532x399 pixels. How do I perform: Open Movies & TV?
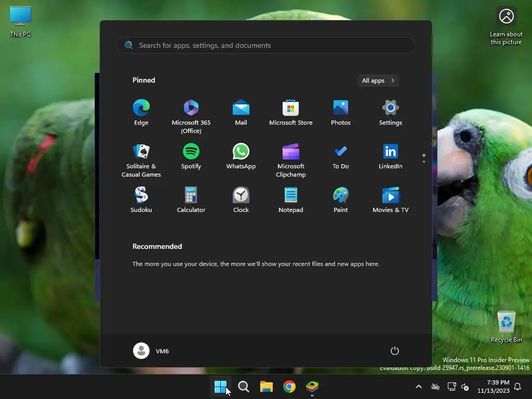click(391, 200)
